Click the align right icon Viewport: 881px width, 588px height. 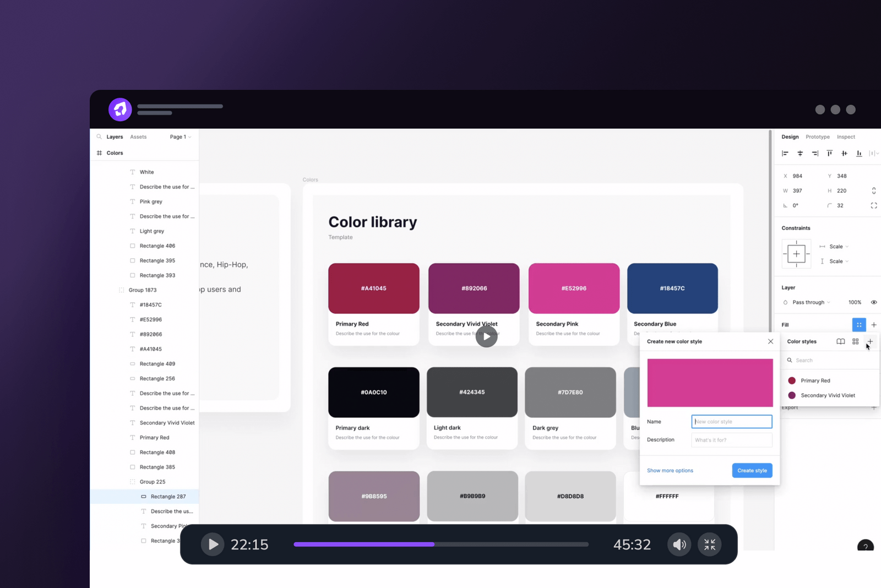(815, 154)
